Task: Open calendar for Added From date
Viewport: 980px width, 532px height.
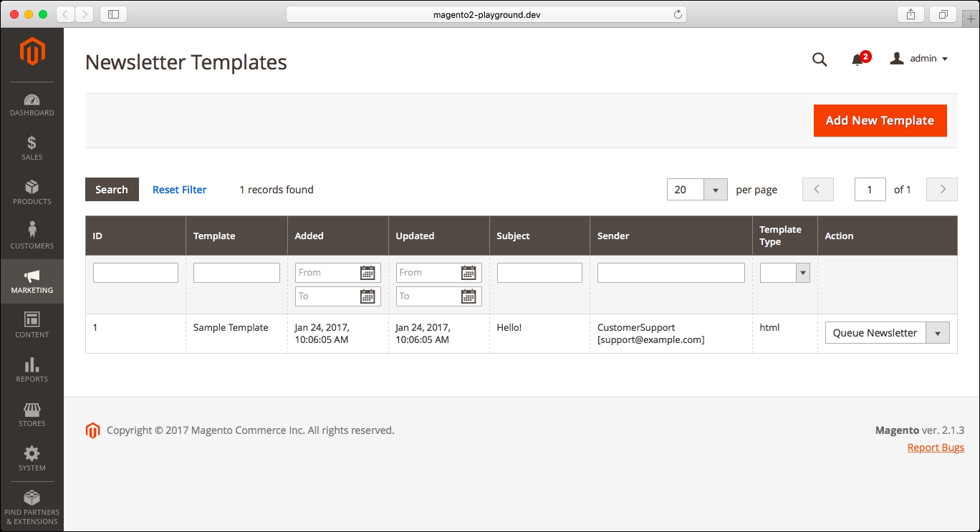Action: pos(367,273)
